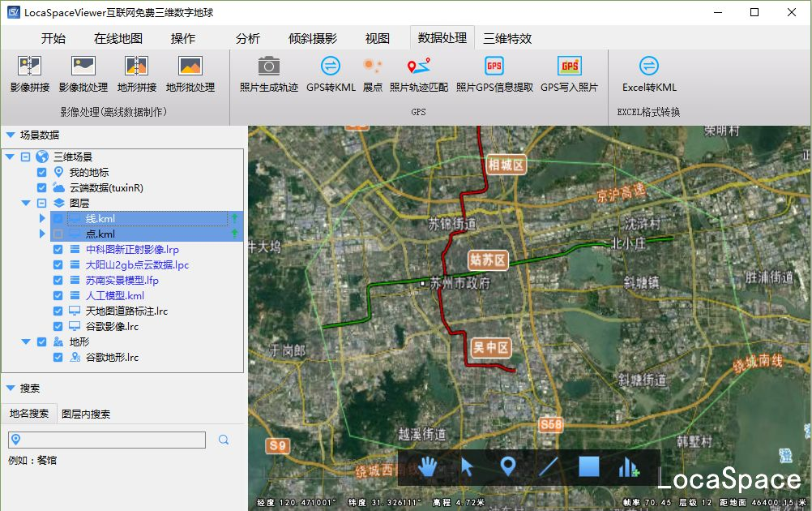Open the 三维特效 ribbon tab
Viewport: 812px width, 511px height.
coord(507,38)
